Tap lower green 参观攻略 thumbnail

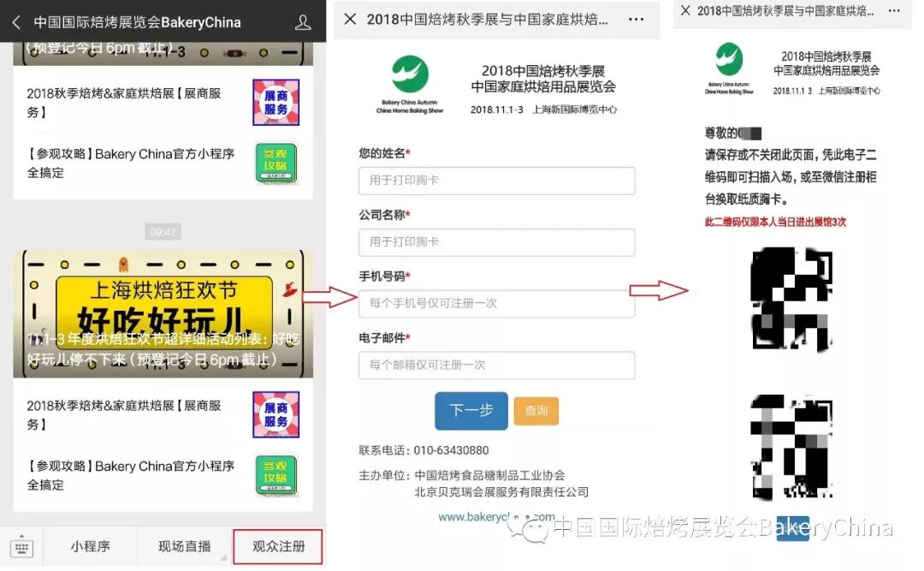[275, 475]
